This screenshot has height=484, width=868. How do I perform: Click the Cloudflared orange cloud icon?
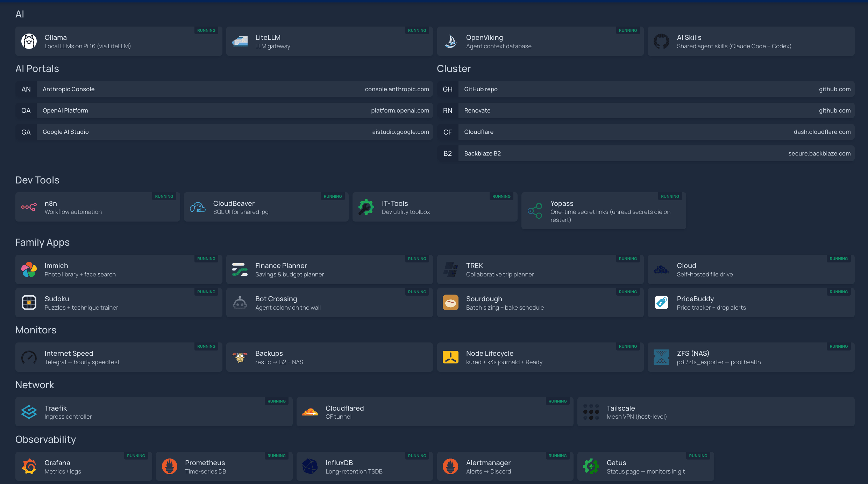pyautogui.click(x=310, y=412)
